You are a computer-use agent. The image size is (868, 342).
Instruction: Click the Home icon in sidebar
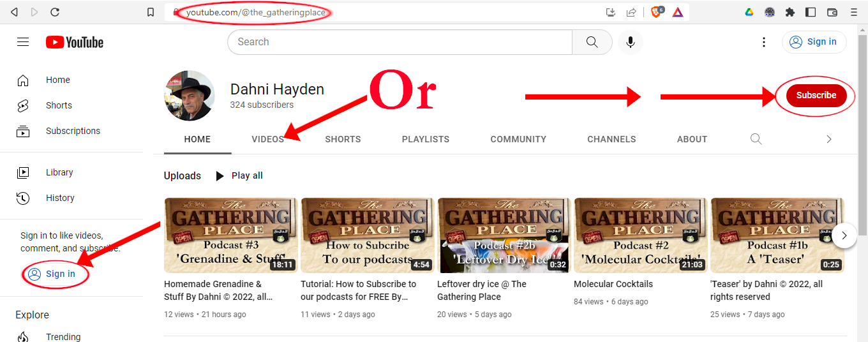(23, 80)
